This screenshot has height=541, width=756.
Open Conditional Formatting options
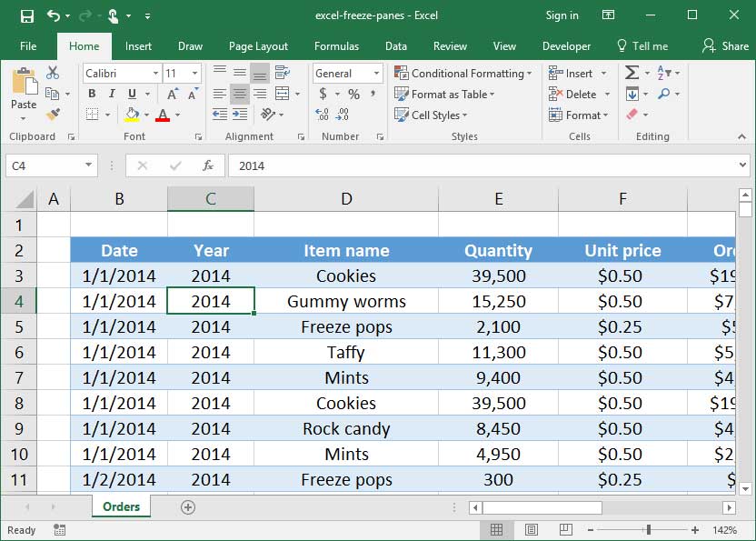tap(463, 73)
